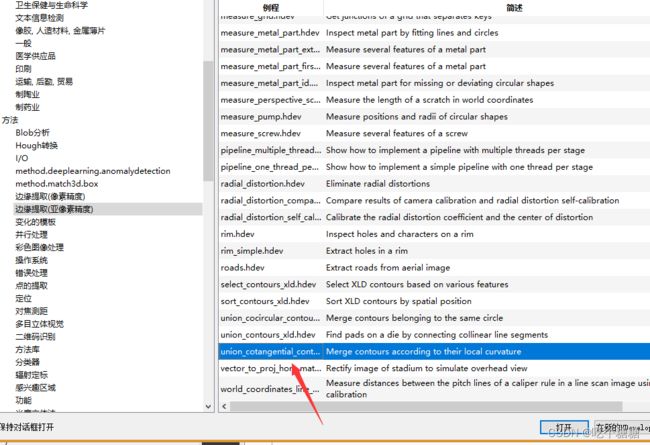Select example sort_contours_xld.hdev
650x445 pixels.
pyautogui.click(x=434, y=301)
